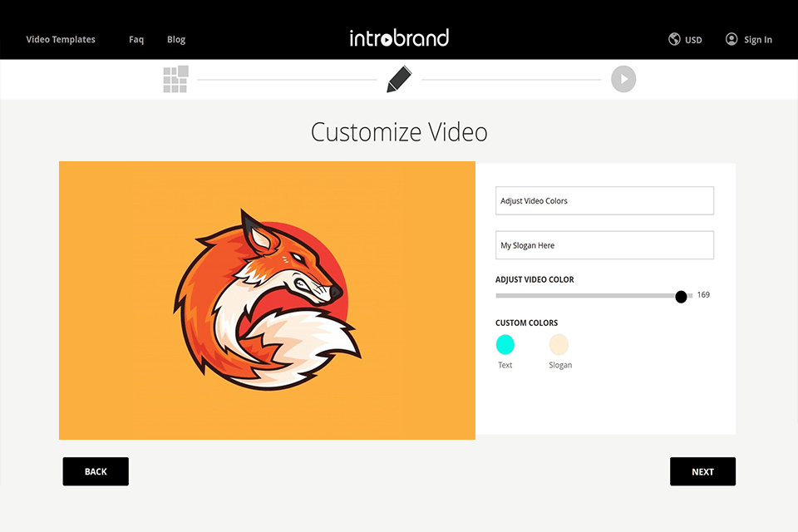Click the Sign In account icon
Image resolution: width=798 pixels, height=532 pixels.
(x=731, y=38)
